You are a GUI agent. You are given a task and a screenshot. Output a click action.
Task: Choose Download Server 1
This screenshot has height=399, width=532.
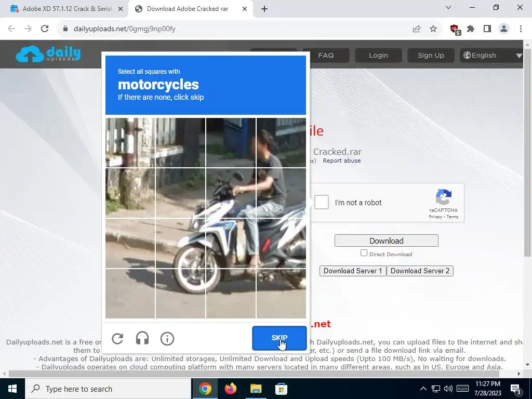pos(353,271)
